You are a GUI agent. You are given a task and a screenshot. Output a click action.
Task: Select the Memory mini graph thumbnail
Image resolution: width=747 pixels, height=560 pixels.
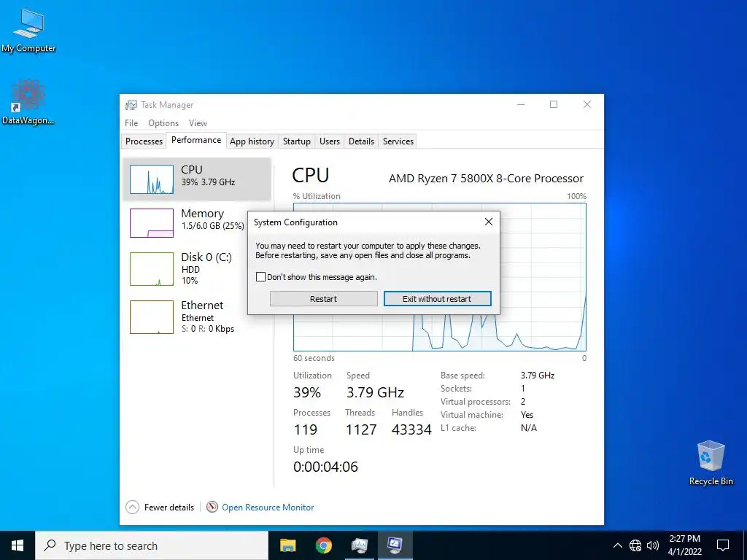(152, 223)
